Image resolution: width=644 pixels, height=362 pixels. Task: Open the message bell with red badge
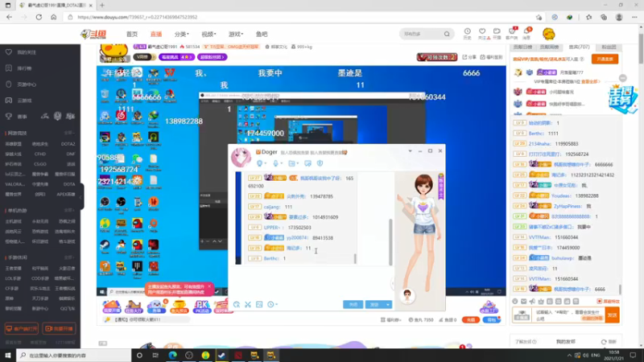[x=527, y=34]
